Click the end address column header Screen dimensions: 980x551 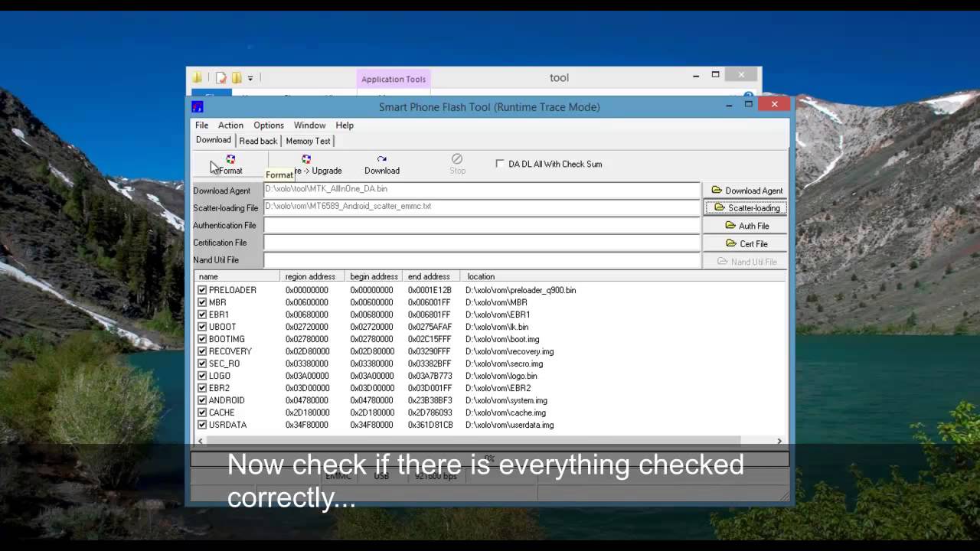pyautogui.click(x=431, y=276)
